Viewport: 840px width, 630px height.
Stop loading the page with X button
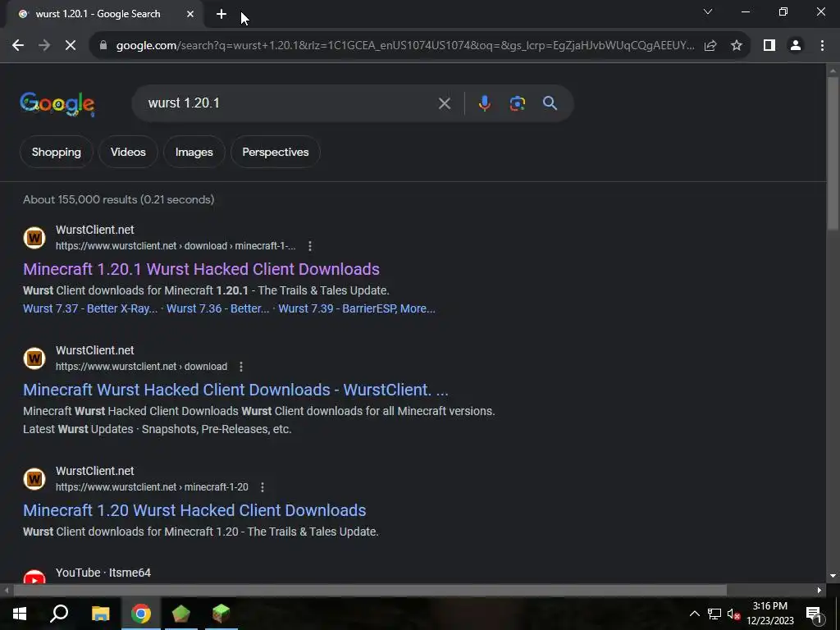point(71,46)
